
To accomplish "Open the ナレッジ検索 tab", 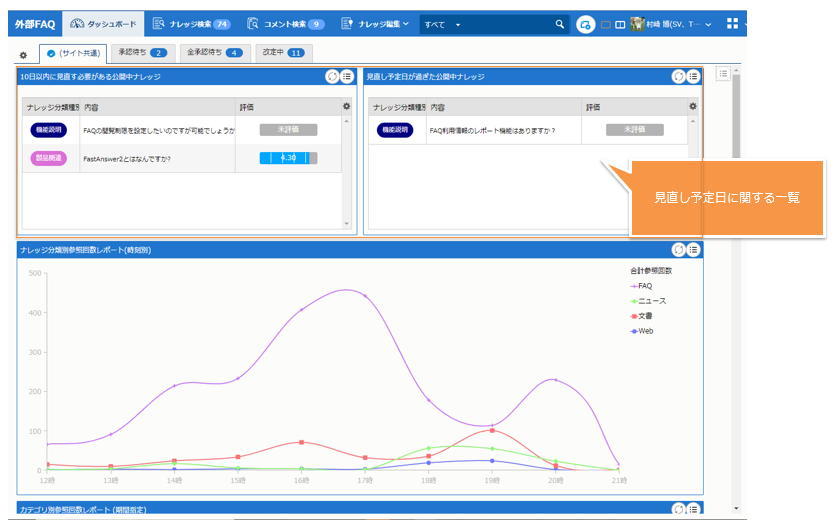I will pyautogui.click(x=192, y=24).
